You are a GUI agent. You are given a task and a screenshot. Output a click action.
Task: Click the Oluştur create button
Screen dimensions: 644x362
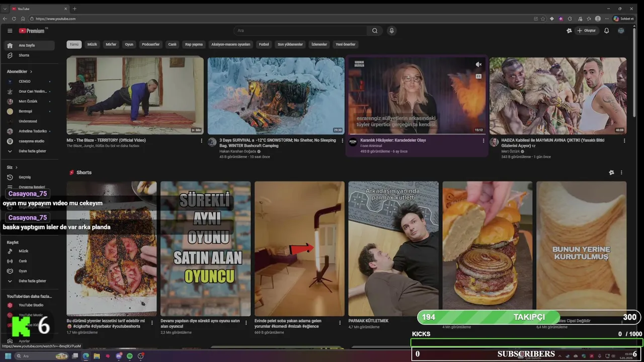[586, 31]
